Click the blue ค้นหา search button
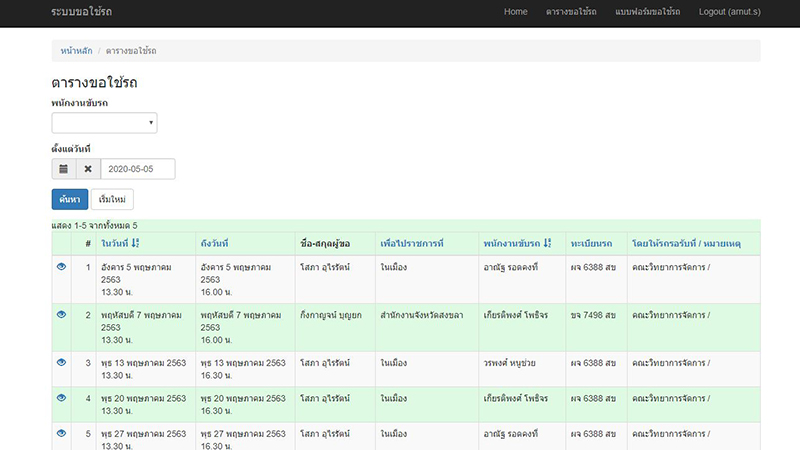This screenshot has width=800, height=450. pyautogui.click(x=70, y=199)
